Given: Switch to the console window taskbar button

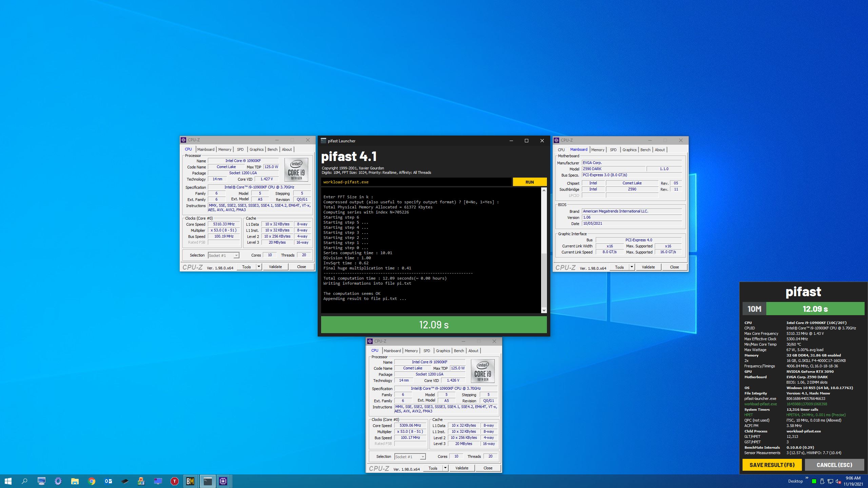Looking at the screenshot, I should pyautogui.click(x=207, y=481).
